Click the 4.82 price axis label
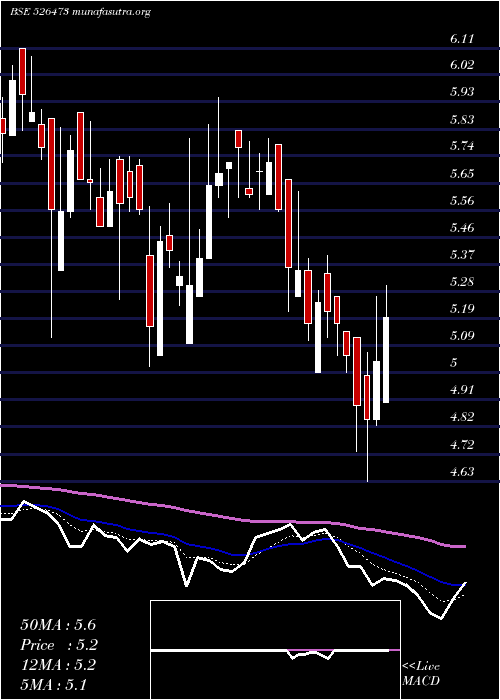500x700 pixels. click(x=462, y=417)
